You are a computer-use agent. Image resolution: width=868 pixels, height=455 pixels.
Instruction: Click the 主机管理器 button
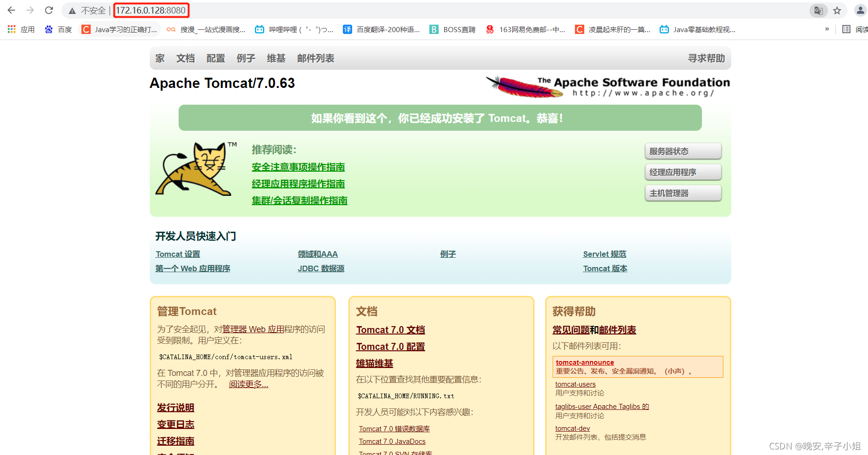click(x=682, y=193)
